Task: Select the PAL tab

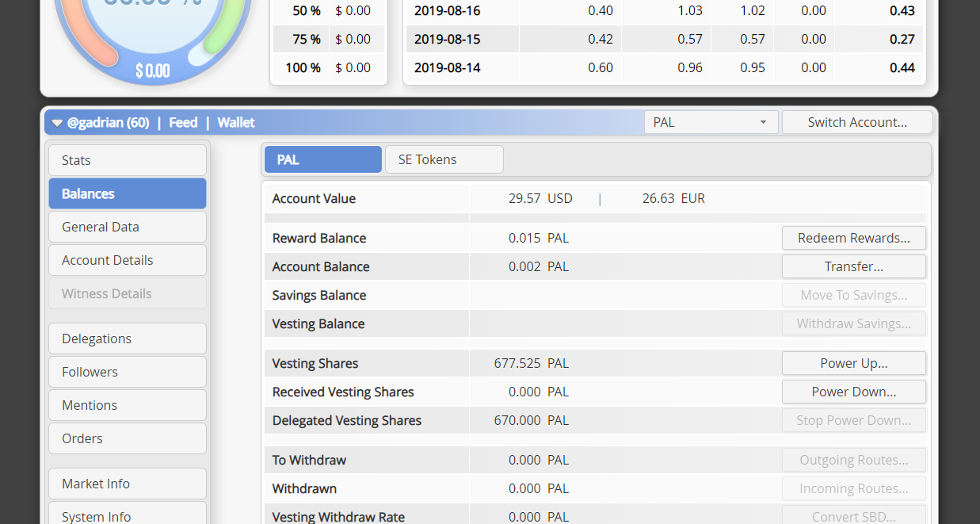Action: [322, 159]
